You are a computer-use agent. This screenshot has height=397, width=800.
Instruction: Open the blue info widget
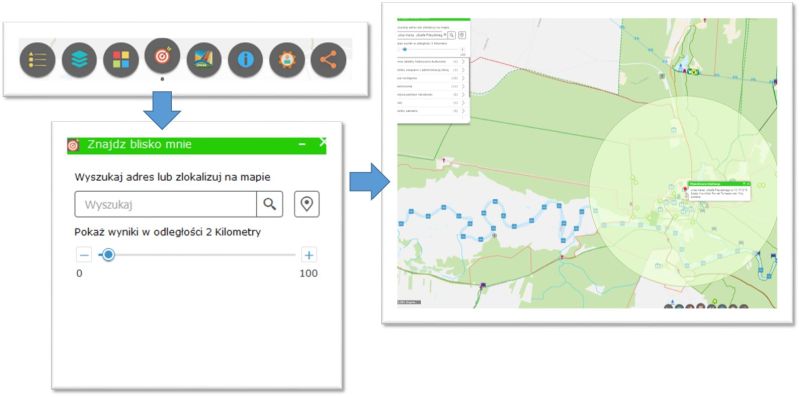(245, 60)
